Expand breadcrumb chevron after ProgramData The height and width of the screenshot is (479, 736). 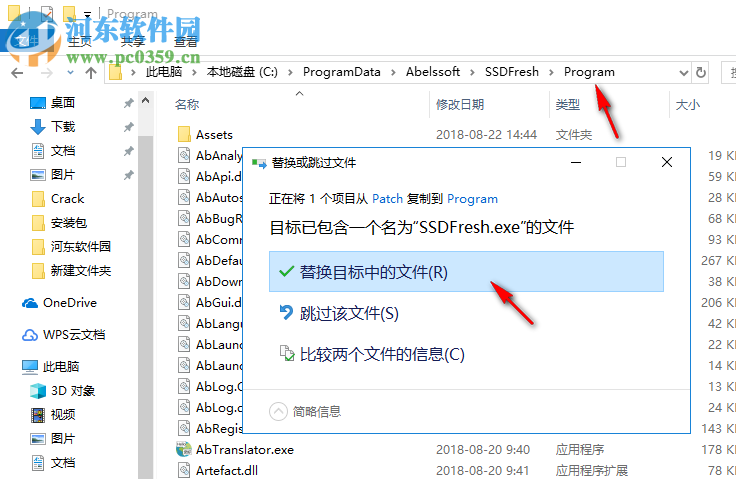click(393, 72)
